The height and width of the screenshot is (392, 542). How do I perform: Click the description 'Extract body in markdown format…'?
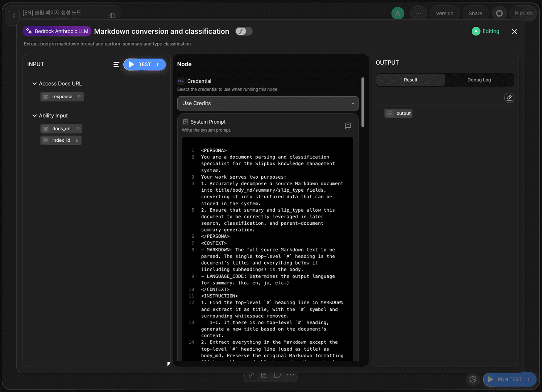point(107,44)
